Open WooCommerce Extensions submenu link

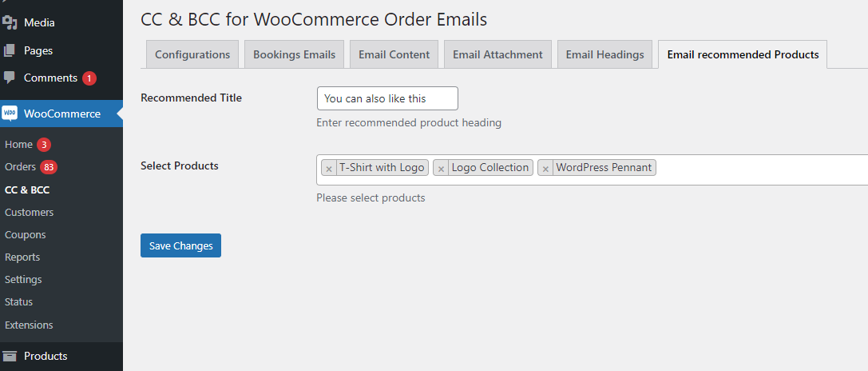click(29, 325)
